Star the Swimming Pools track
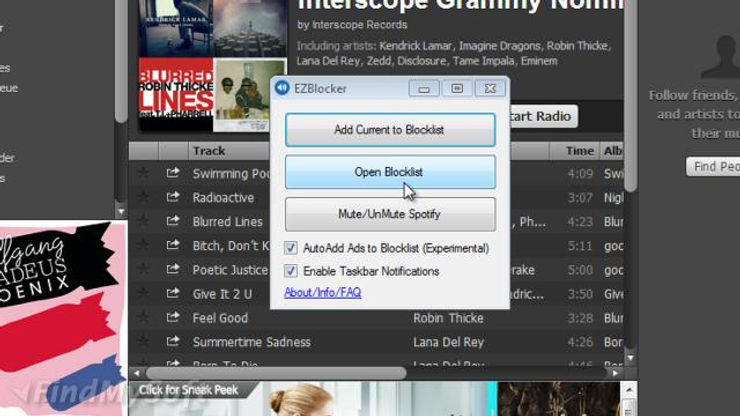 [143, 173]
